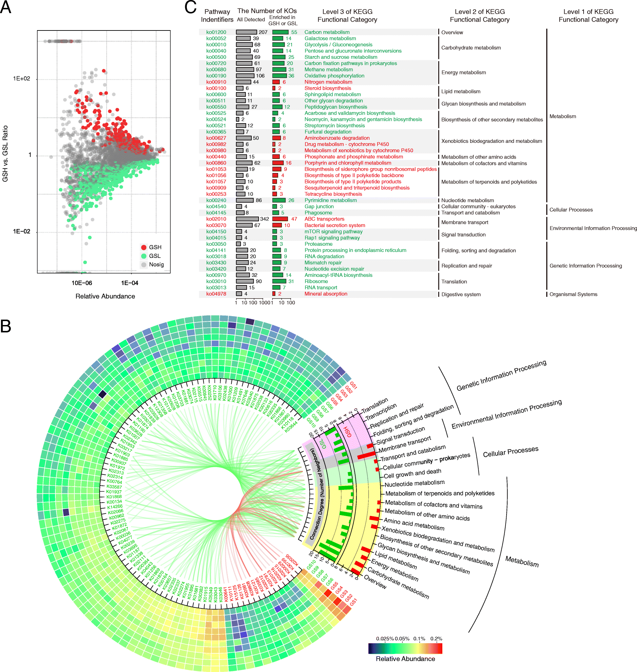Click the 'All Detected' sub-header

click(251, 20)
